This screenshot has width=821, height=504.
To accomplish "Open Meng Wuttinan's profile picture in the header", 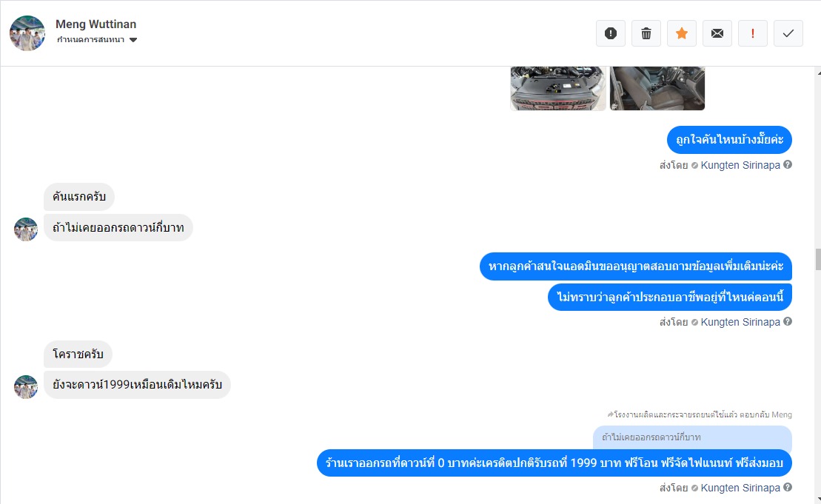I will coord(27,33).
